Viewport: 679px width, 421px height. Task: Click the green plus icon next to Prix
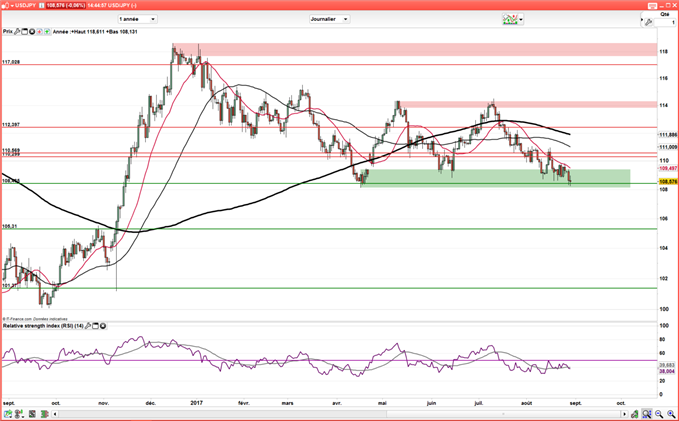47,32
